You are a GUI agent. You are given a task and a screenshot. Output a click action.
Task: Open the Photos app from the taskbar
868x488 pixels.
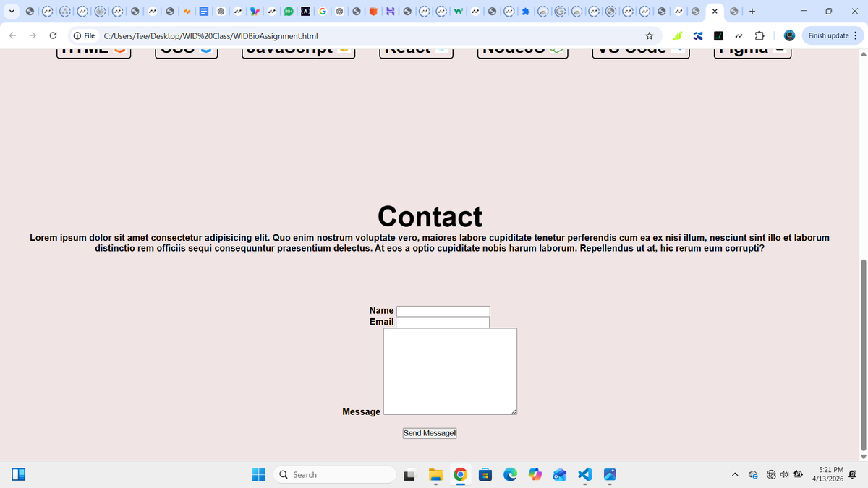point(610,475)
